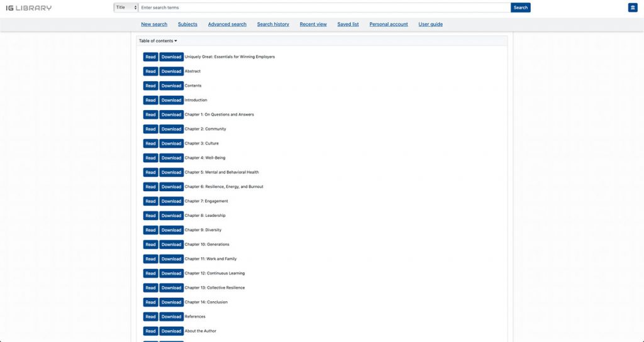Download Uniquely Great: Essentials for Winning Employers

(x=171, y=57)
